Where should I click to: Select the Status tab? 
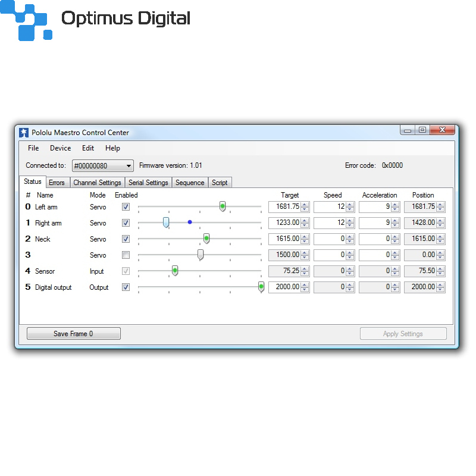click(33, 181)
